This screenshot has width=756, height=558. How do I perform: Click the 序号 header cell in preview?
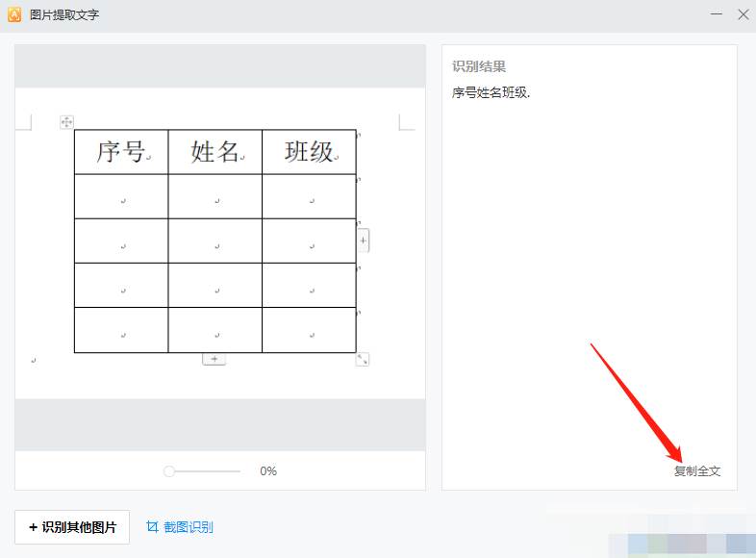pos(121,152)
